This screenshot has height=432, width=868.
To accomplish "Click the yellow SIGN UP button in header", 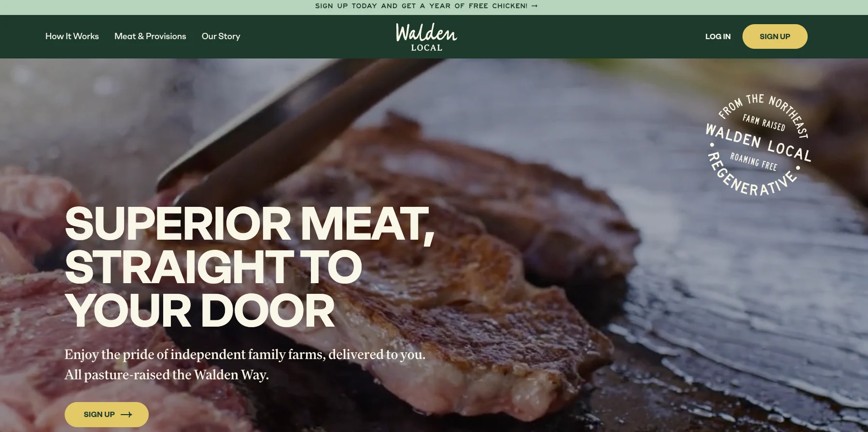I will pos(775,37).
